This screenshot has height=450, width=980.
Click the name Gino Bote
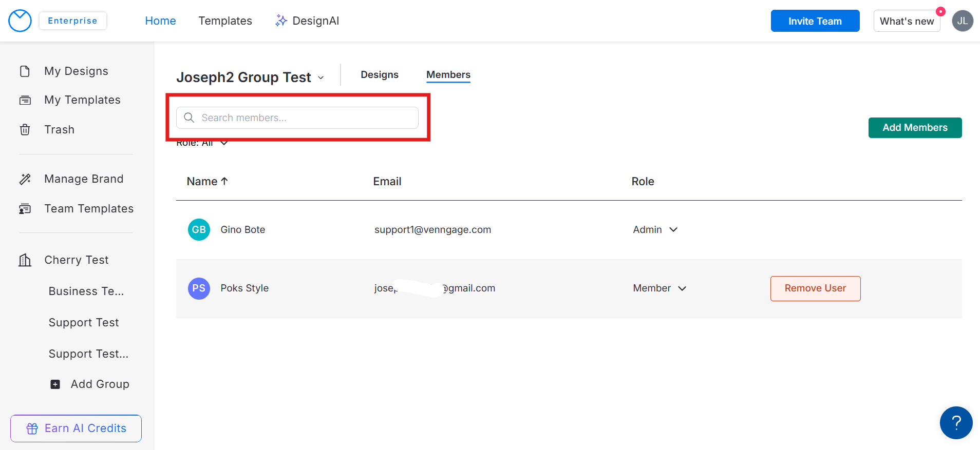tap(243, 229)
